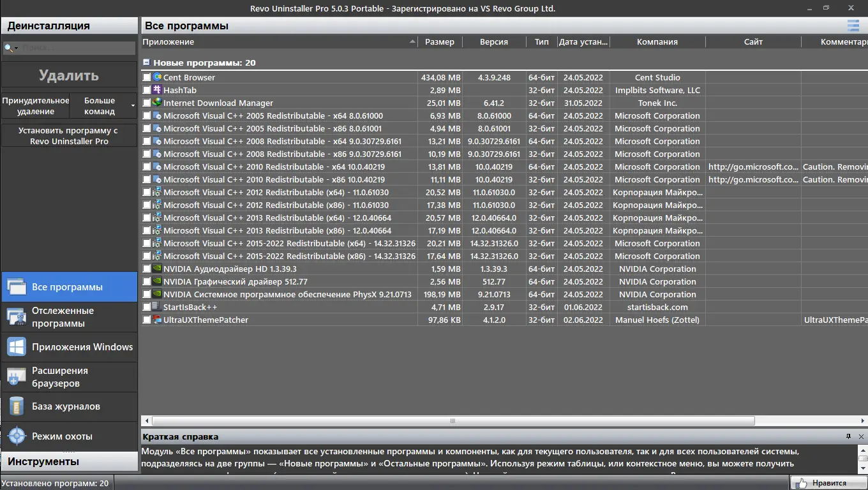
Task: Click the Деинсталляция panel header
Action: pos(69,26)
